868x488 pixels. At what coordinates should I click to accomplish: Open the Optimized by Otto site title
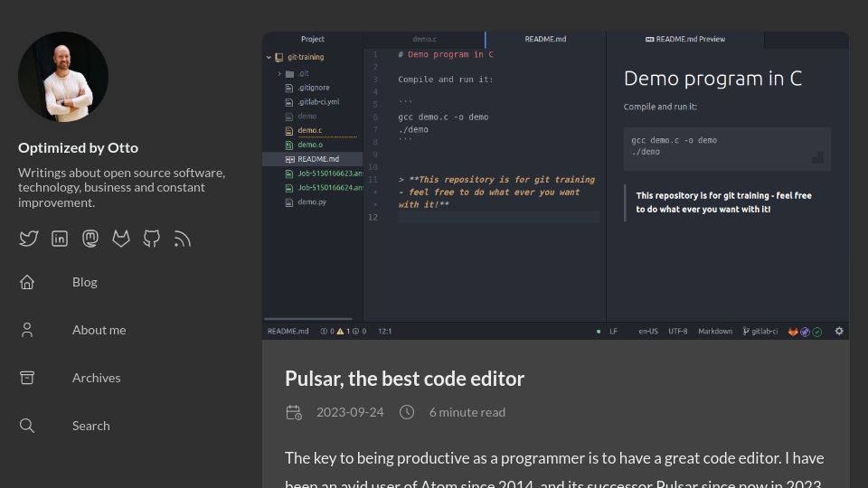78,147
